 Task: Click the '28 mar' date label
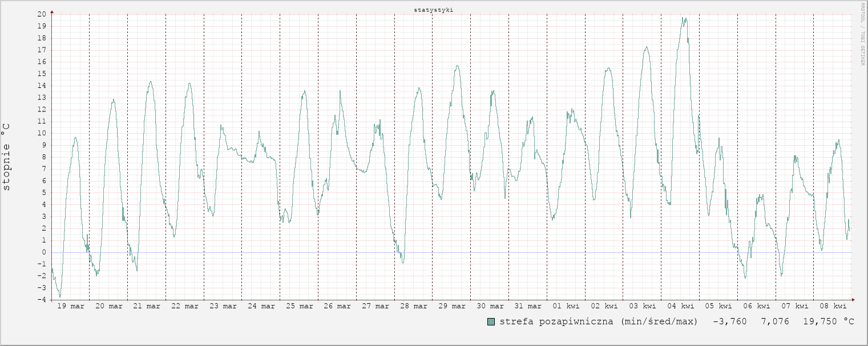[414, 306]
